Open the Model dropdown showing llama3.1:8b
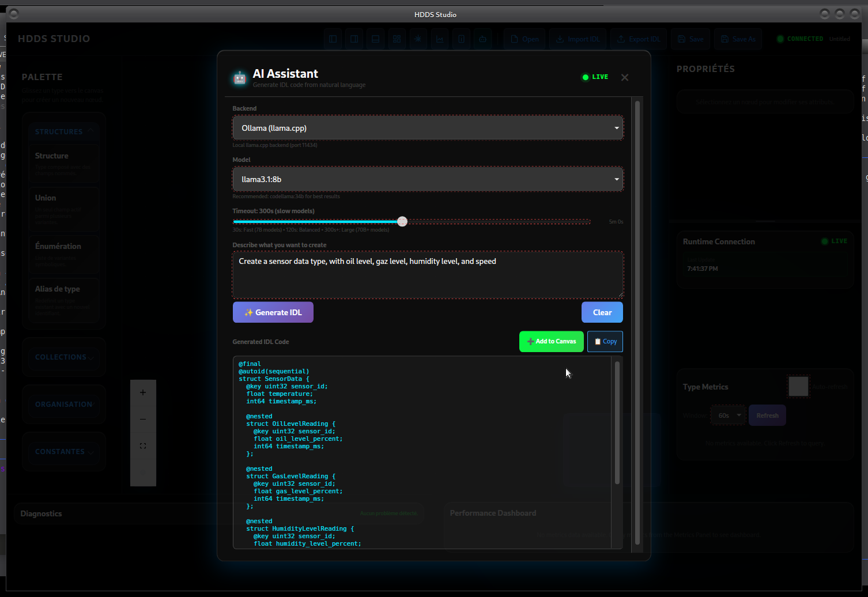Viewport: 868px width, 597px height. point(428,179)
